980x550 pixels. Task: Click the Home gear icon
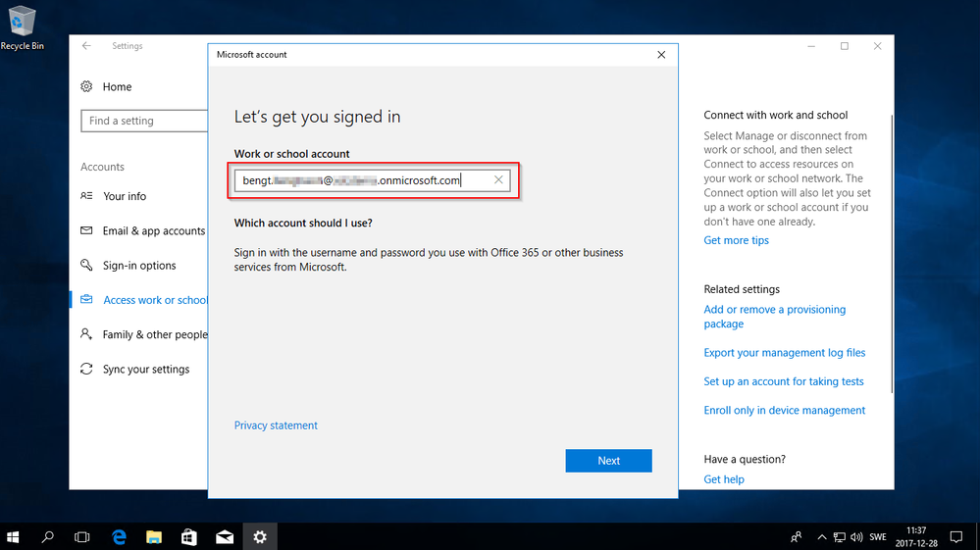[x=86, y=86]
